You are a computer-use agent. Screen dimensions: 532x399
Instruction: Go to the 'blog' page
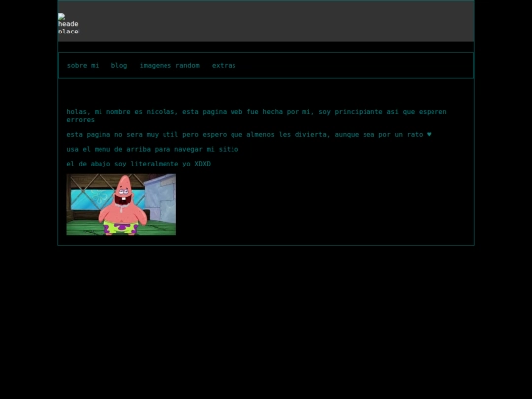click(x=119, y=66)
